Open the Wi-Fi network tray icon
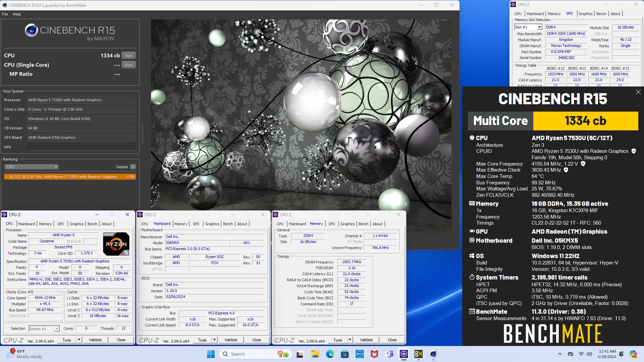This screenshot has width=644, height=362. [x=581, y=354]
